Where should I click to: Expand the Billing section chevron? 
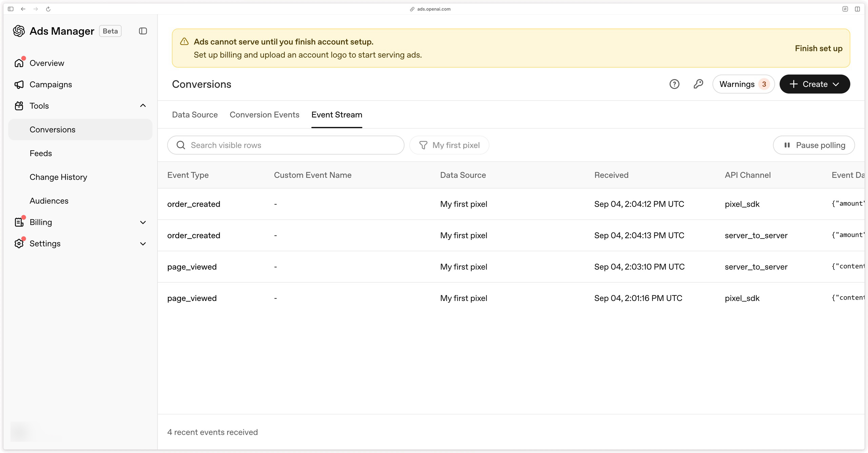point(143,222)
